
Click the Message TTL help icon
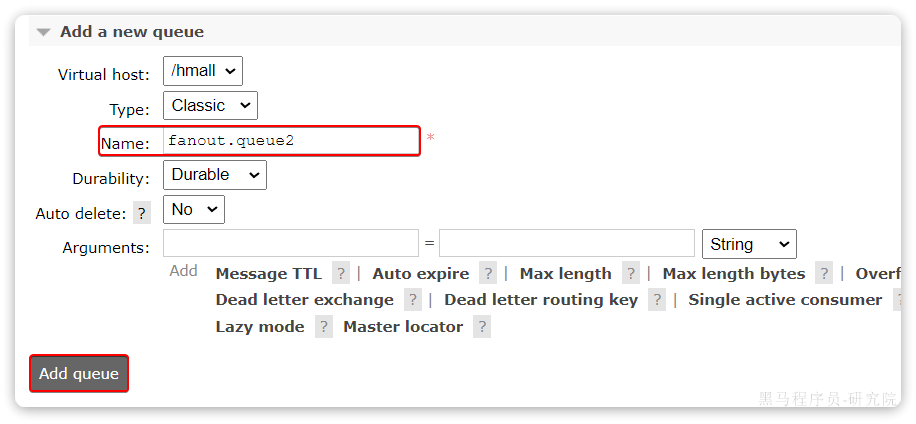click(341, 274)
